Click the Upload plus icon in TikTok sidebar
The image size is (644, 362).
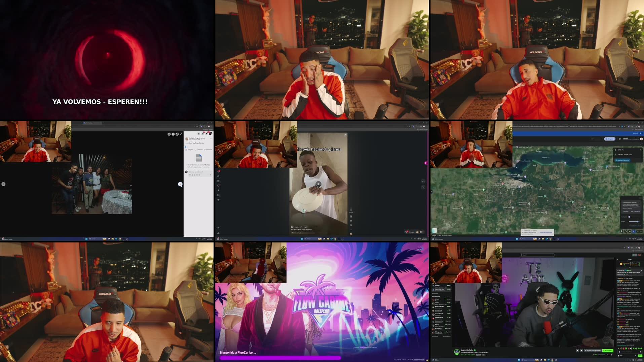coord(218,190)
